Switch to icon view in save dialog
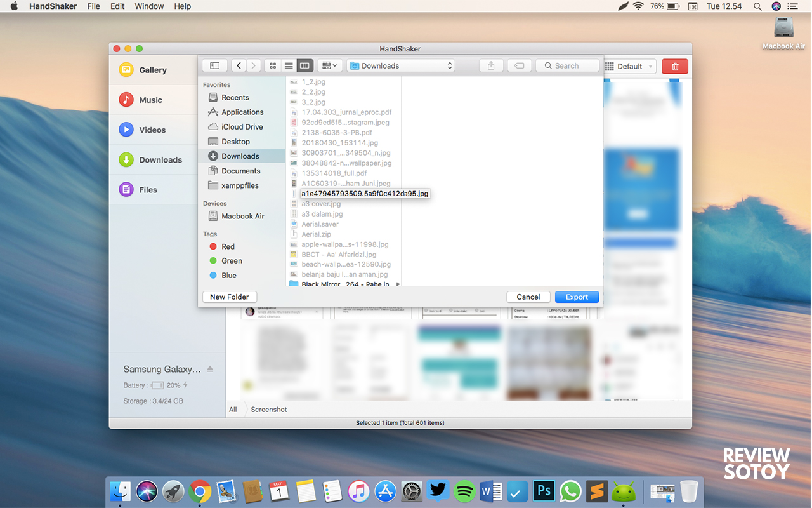This screenshot has width=812, height=508. click(273, 65)
